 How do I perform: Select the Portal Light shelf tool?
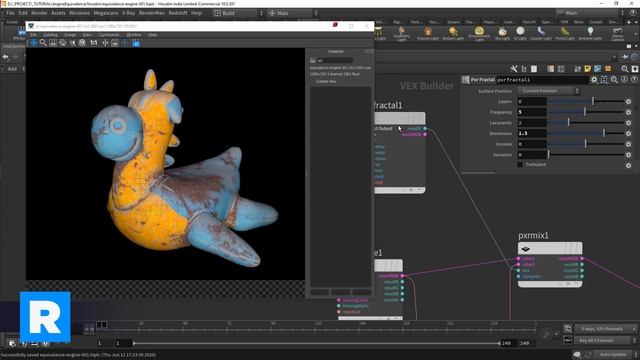(565, 33)
